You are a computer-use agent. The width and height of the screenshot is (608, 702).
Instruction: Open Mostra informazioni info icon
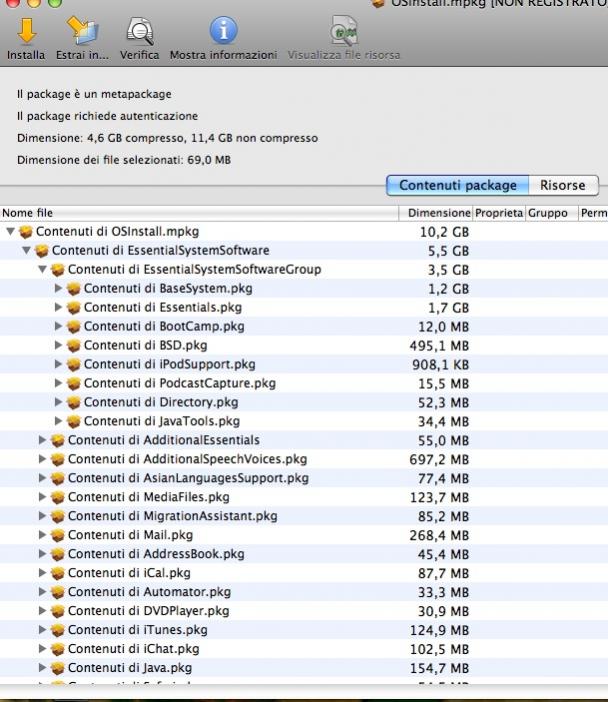pos(223,30)
